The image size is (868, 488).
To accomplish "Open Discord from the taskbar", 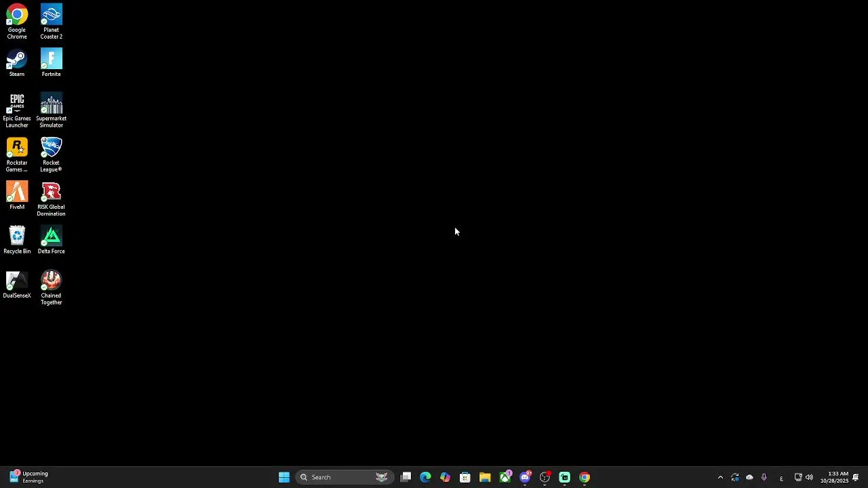I will point(525,477).
